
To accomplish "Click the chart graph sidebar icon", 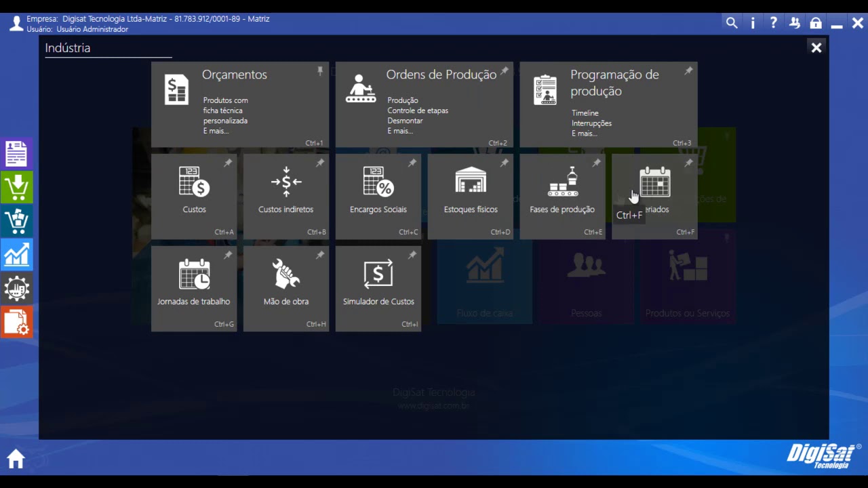I will click(16, 255).
